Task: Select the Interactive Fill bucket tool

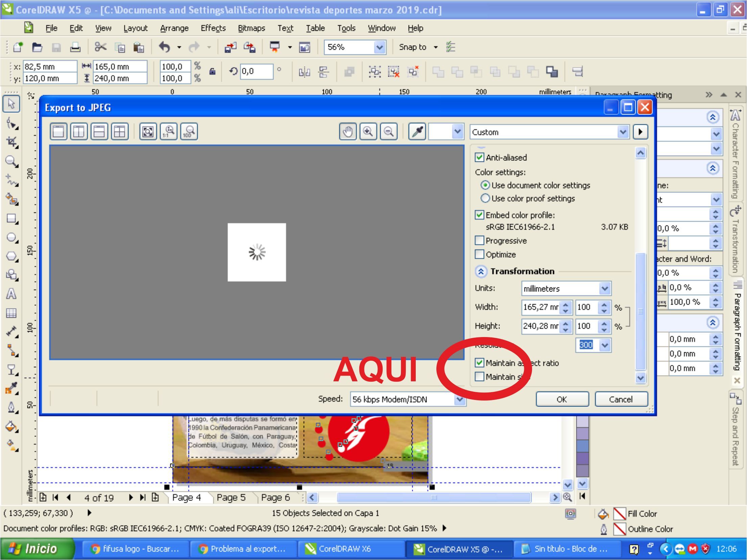Action: [x=12, y=427]
